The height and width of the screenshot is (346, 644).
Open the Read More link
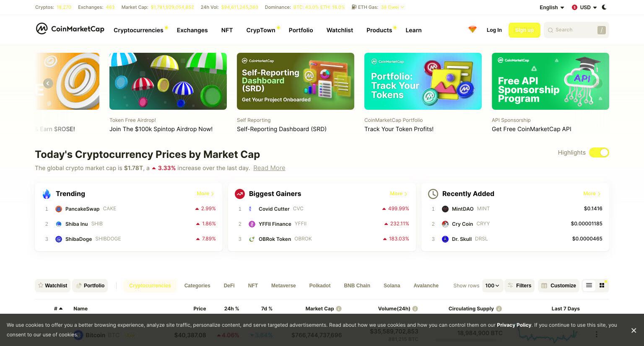point(269,168)
